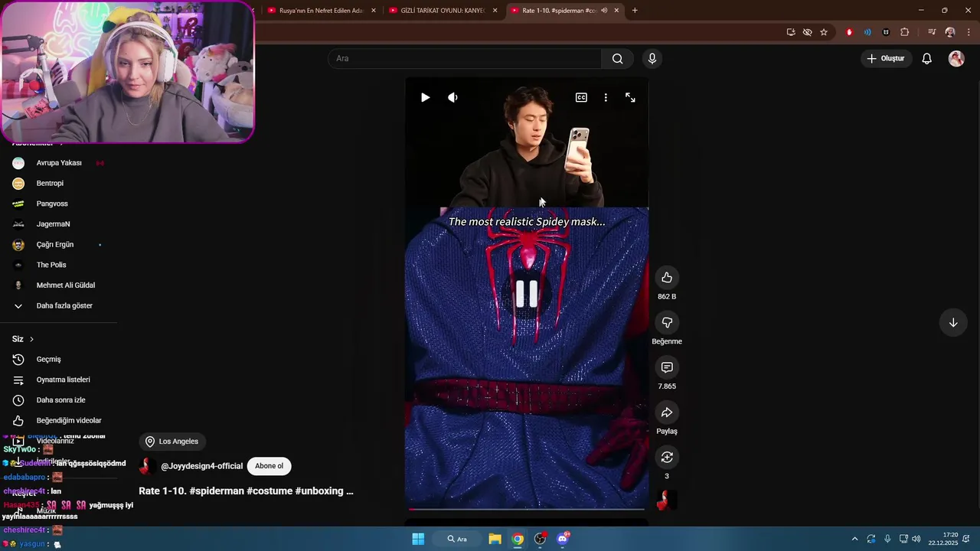Screen dimensions: 980x551
Task: Open the Mehmet Ali Güldal subscription
Action: (x=66, y=285)
